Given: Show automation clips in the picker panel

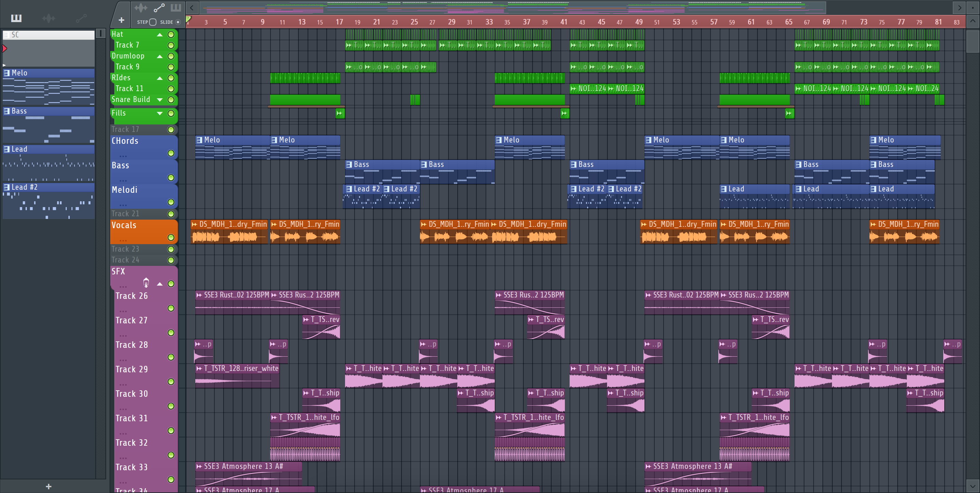Looking at the screenshot, I should pyautogui.click(x=81, y=18).
